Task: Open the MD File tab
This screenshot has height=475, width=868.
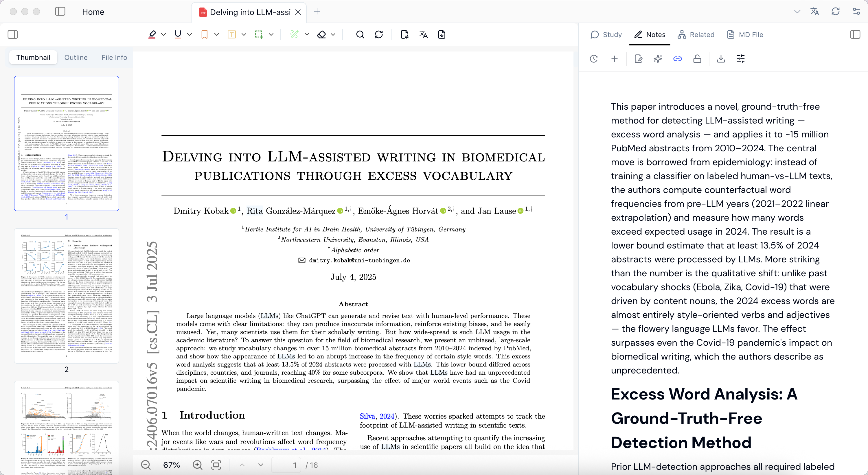Action: 745,34
